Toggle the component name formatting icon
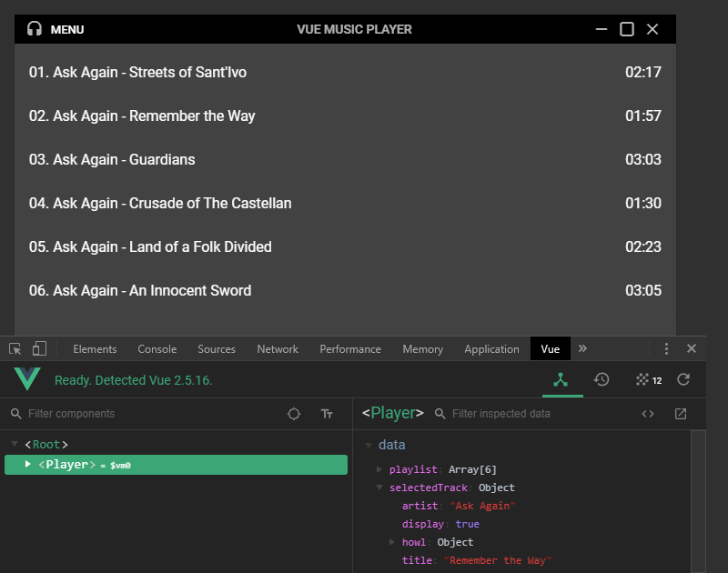This screenshot has width=728, height=573. (327, 414)
